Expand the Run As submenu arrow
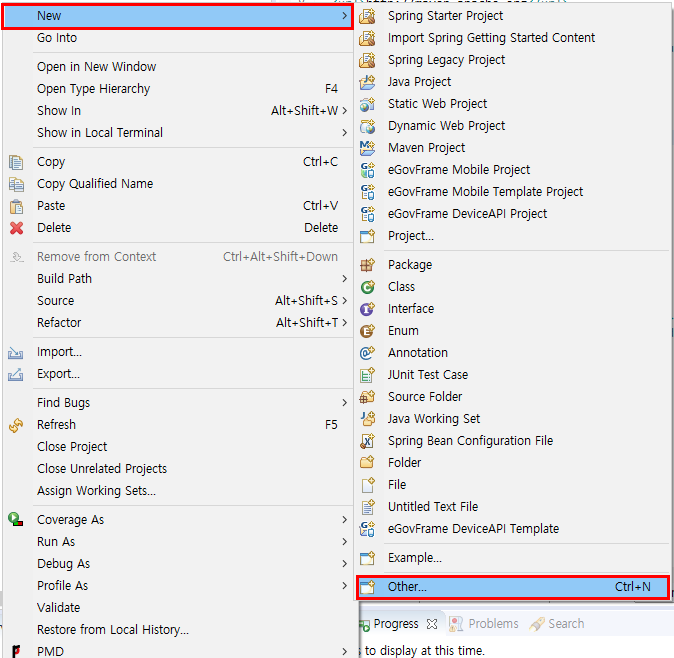The image size is (674, 658). [x=344, y=542]
